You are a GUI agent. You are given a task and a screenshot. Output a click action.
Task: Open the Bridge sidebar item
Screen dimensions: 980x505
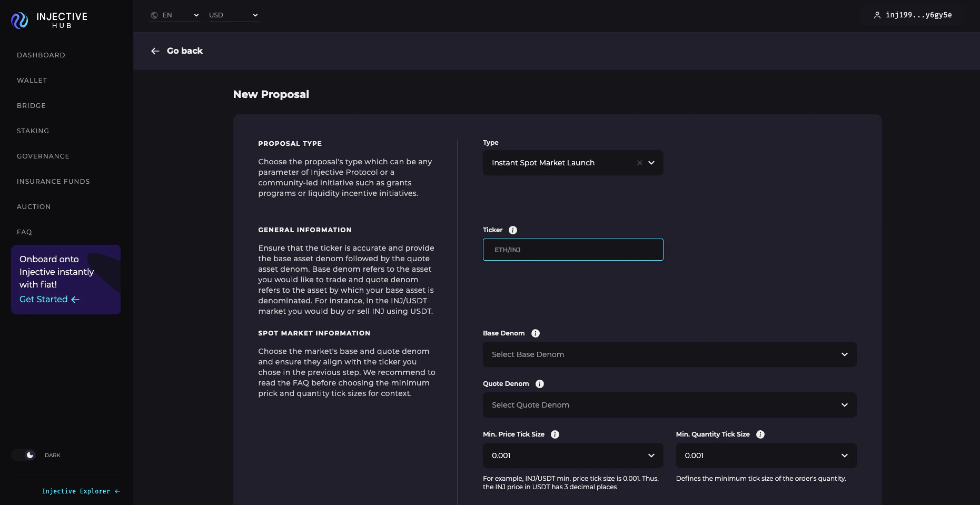coord(32,106)
